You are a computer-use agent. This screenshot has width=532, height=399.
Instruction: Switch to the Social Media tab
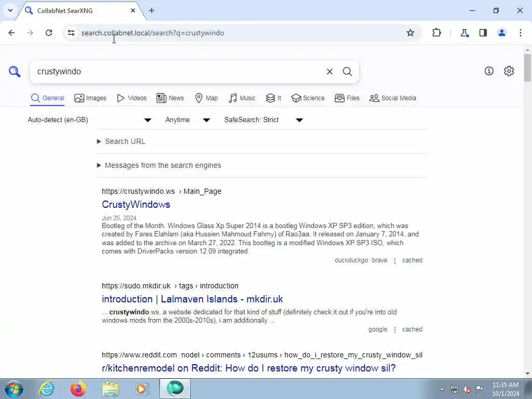click(393, 98)
